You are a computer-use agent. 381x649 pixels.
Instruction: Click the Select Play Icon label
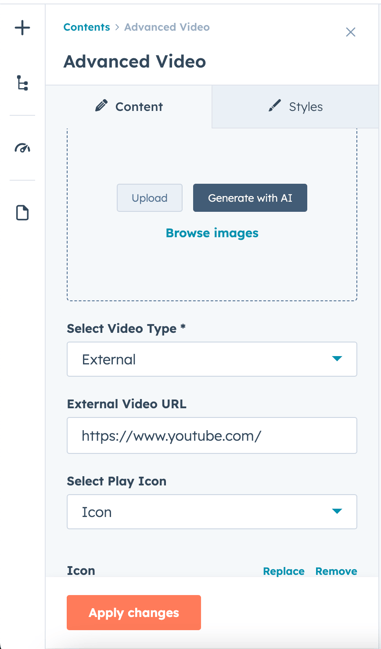click(x=117, y=481)
